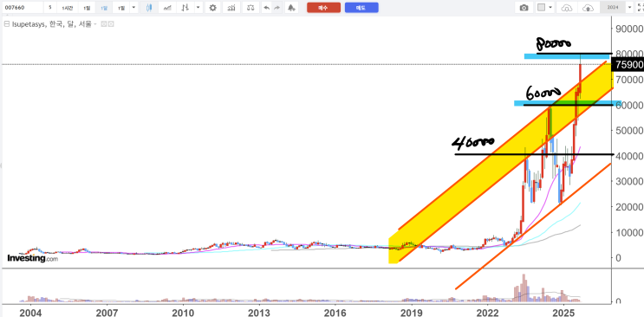Save chart to cloud icon
Viewport: 644px width, 317px height.
566,8
